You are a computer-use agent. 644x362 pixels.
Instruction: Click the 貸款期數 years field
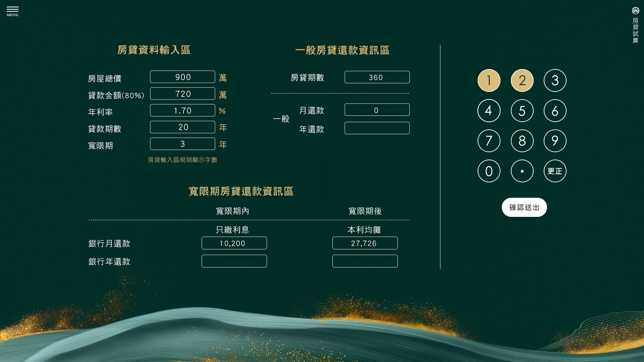click(x=182, y=127)
